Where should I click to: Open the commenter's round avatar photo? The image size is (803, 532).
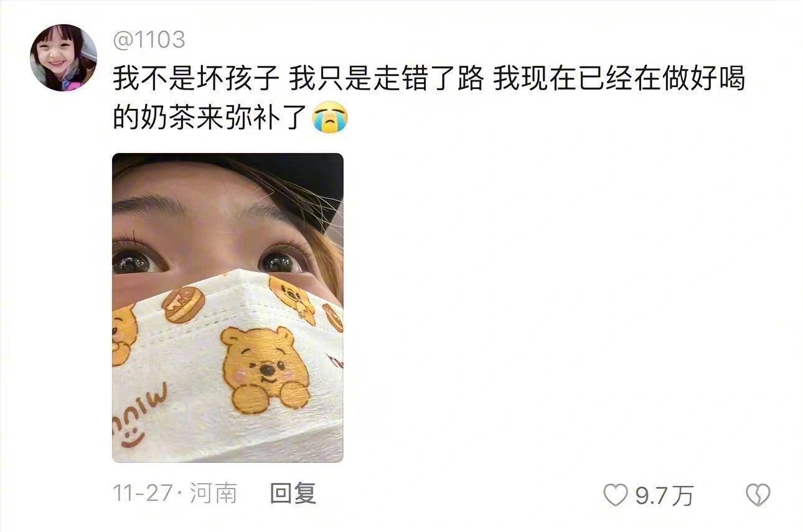(63, 58)
